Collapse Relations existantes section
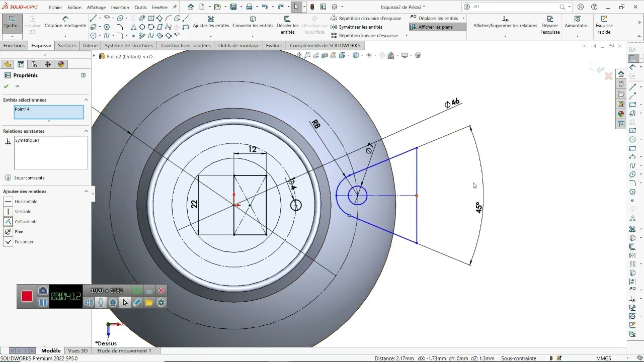644x362 pixels. tap(86, 131)
